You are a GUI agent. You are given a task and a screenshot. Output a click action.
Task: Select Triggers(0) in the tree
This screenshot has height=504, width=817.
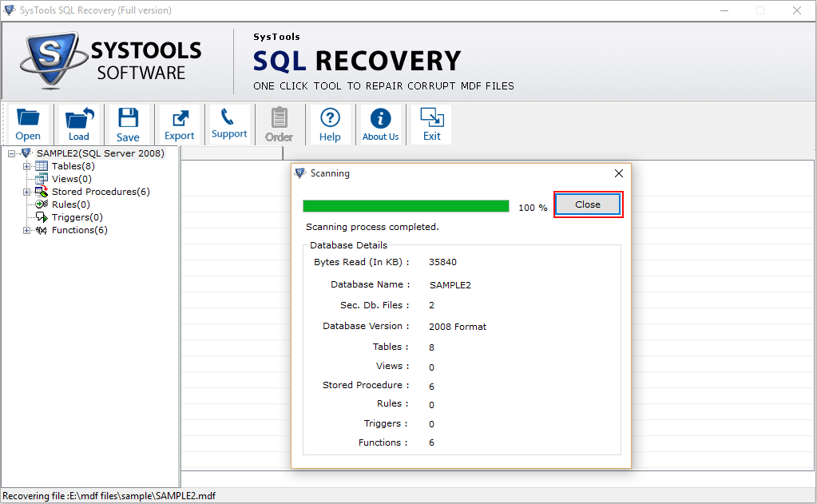point(77,216)
